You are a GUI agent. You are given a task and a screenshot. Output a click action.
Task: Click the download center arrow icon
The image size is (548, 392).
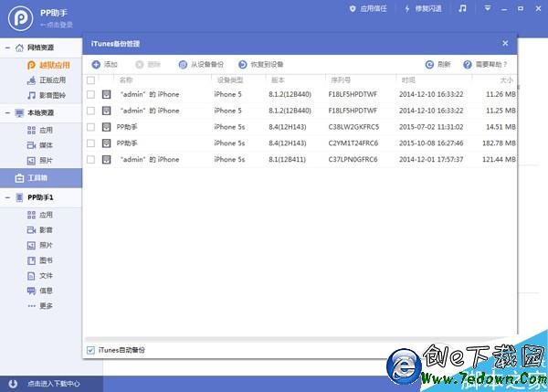(13, 384)
